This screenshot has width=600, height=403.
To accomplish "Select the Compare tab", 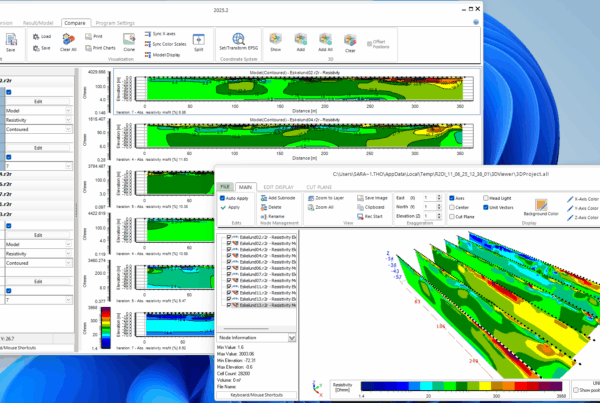I will point(75,23).
